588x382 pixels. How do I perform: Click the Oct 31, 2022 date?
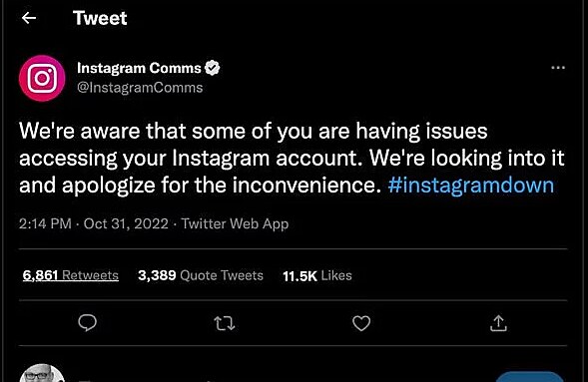click(126, 223)
